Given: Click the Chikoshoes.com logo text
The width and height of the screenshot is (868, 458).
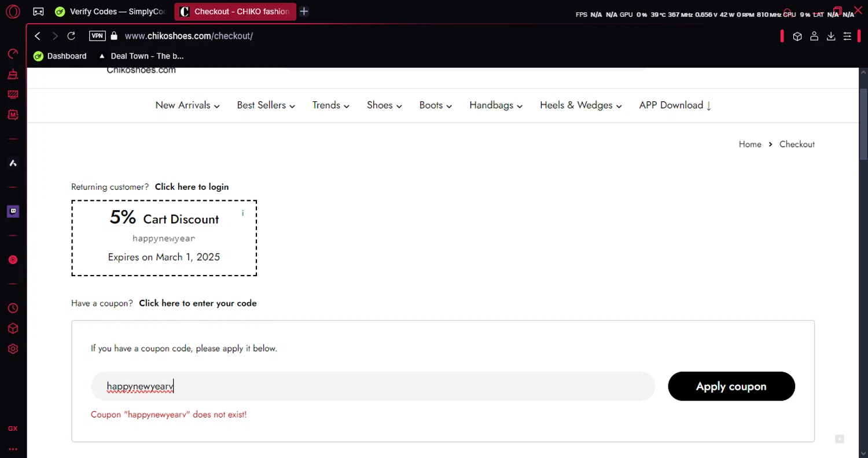Looking at the screenshot, I should (141, 71).
